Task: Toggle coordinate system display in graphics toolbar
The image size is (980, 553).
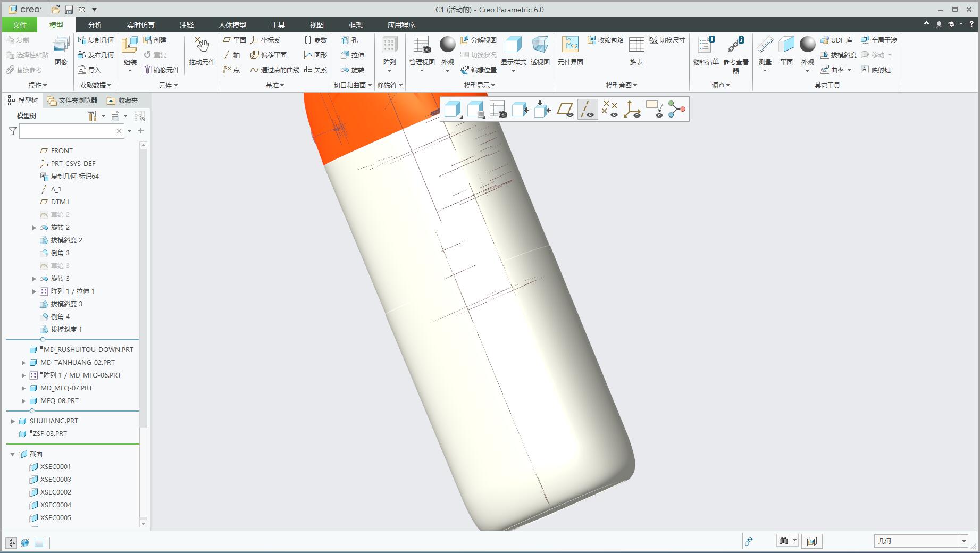Action: tap(632, 110)
